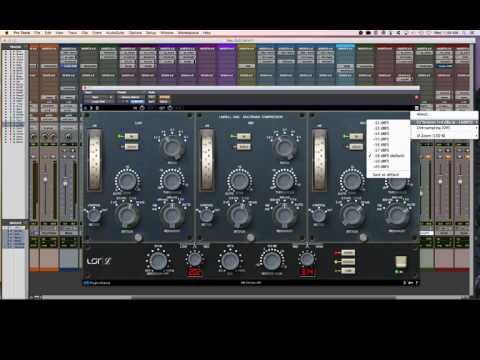The height and width of the screenshot is (360, 480).
Task: Click the Mid band bottom-right knob
Action: 284,215
